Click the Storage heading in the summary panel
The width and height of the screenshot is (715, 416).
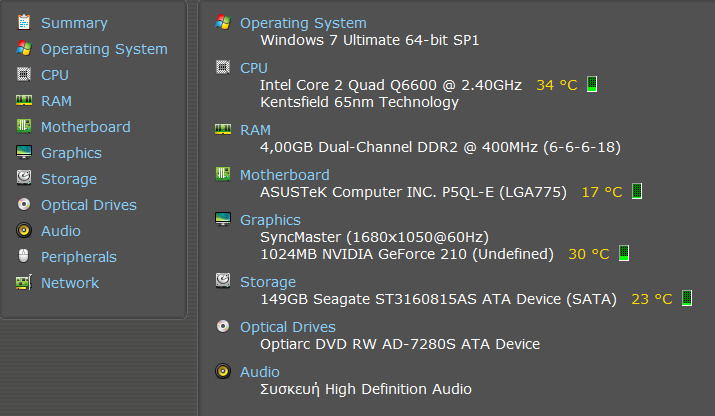[x=268, y=282]
